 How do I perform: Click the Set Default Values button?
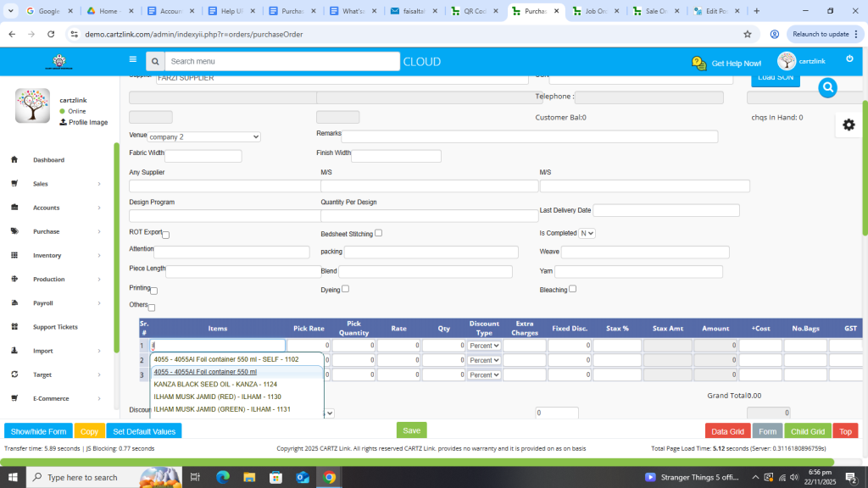144,431
